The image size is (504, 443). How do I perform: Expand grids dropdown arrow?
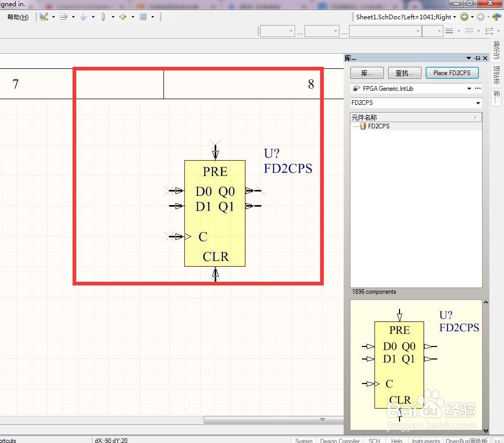(x=153, y=17)
